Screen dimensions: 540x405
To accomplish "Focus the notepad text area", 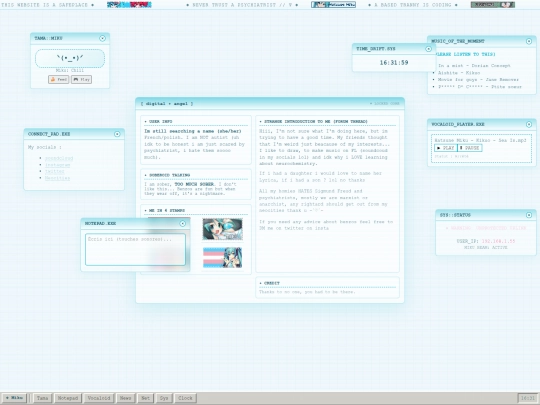I will pos(135,249).
